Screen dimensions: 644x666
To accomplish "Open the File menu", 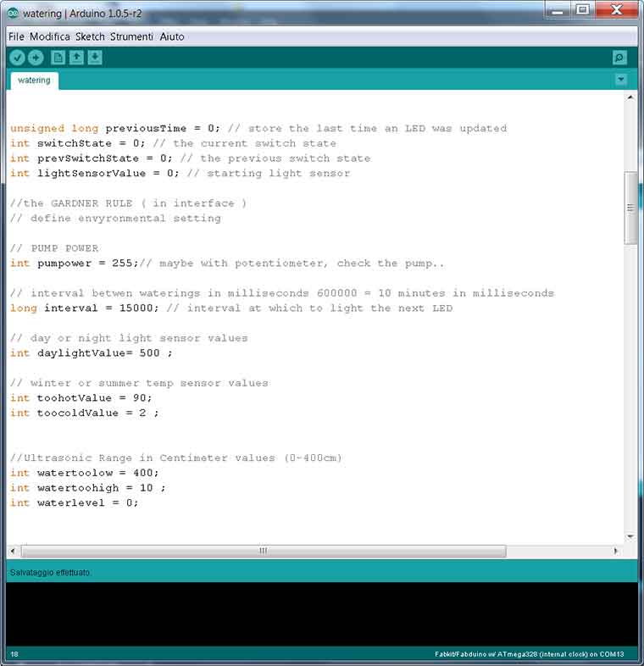I will pyautogui.click(x=16, y=36).
